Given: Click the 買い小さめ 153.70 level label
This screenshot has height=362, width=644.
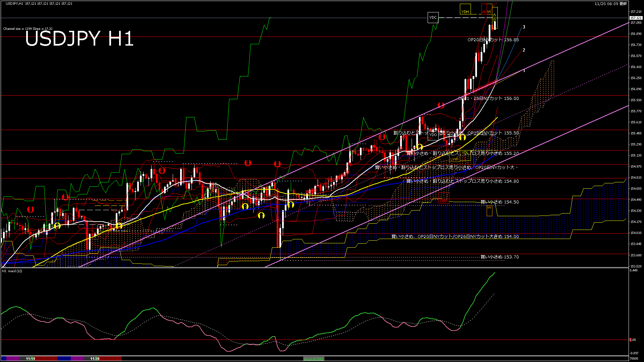Looking at the screenshot, I should tap(499, 257).
